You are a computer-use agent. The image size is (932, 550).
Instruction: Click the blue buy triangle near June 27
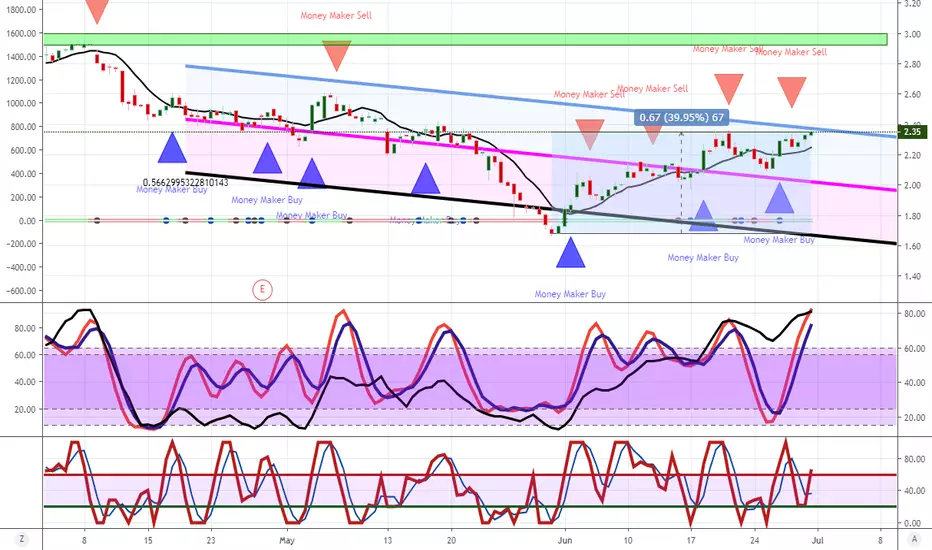(x=780, y=198)
